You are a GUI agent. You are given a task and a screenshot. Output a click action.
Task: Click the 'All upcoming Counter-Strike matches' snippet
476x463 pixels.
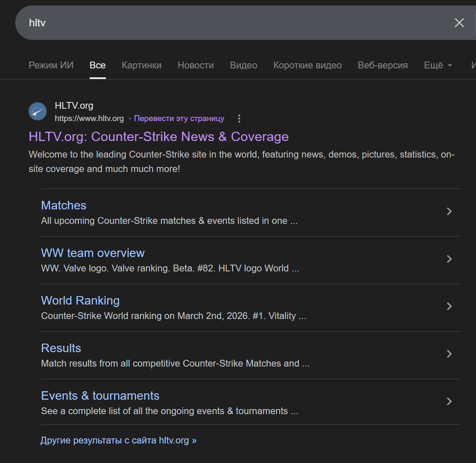(170, 220)
